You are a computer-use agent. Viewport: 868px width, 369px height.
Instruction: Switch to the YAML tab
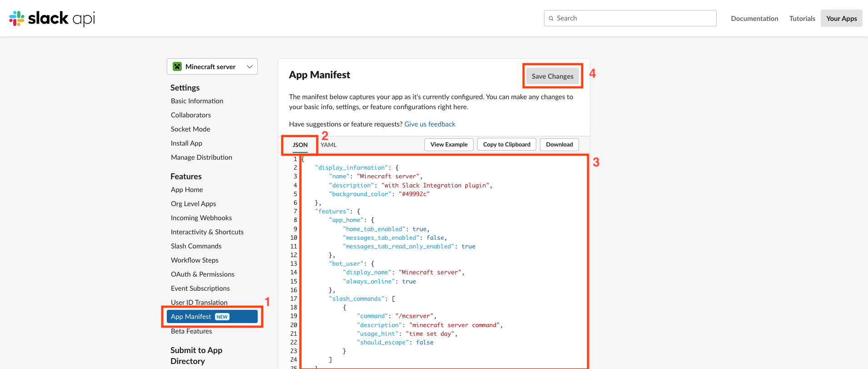329,145
